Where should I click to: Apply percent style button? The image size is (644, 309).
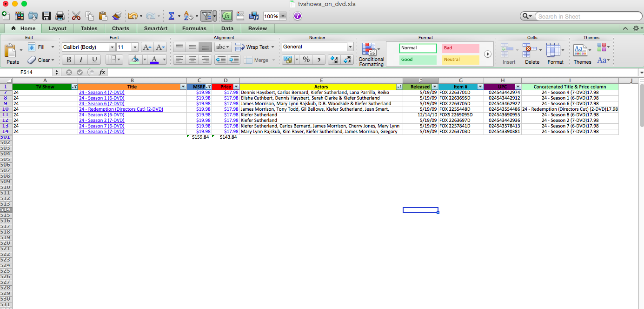pyautogui.click(x=306, y=60)
